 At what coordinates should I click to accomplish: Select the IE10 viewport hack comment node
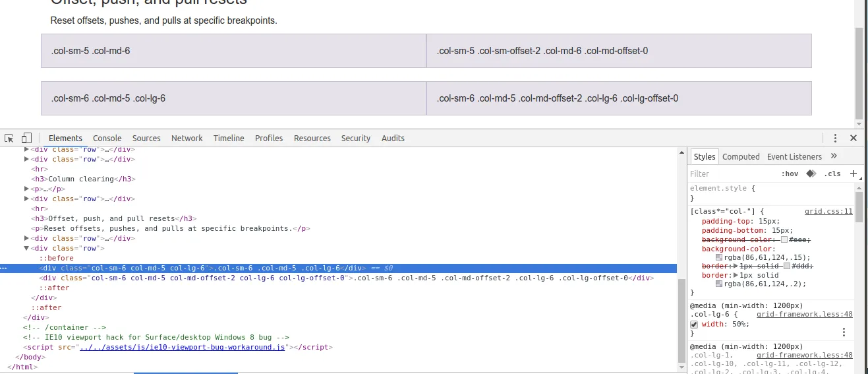(x=156, y=337)
